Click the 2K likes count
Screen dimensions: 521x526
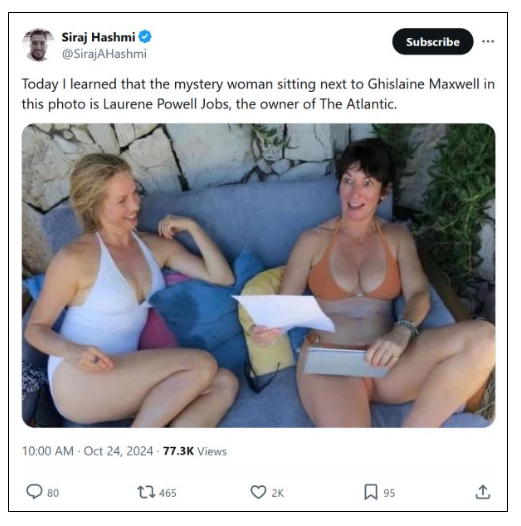[x=277, y=493]
